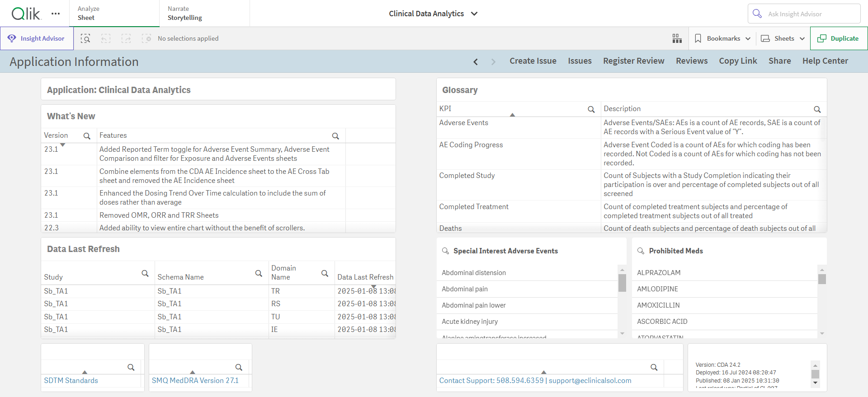868x397 pixels.
Task: Sort by Version column arrow
Action: (x=63, y=145)
